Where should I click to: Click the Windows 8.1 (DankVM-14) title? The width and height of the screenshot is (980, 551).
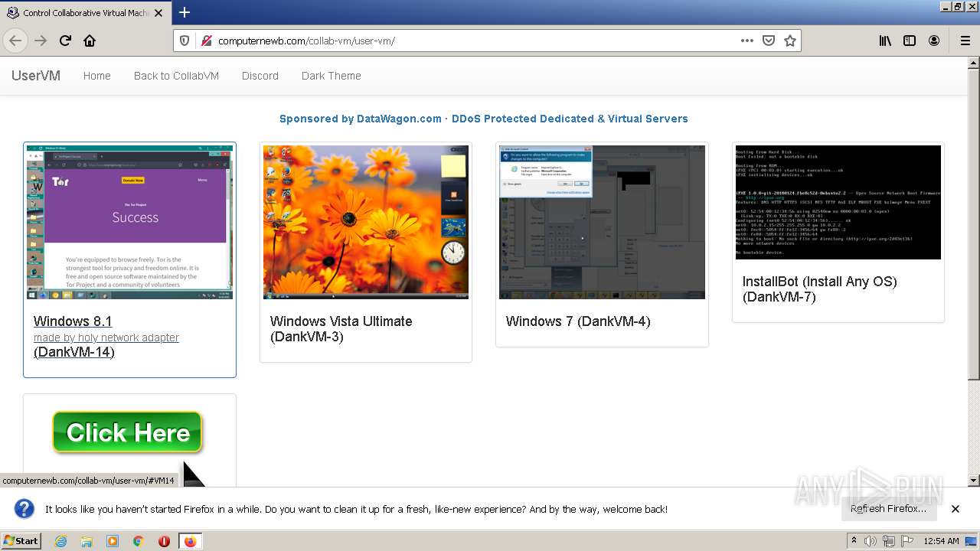pyautogui.click(x=106, y=337)
